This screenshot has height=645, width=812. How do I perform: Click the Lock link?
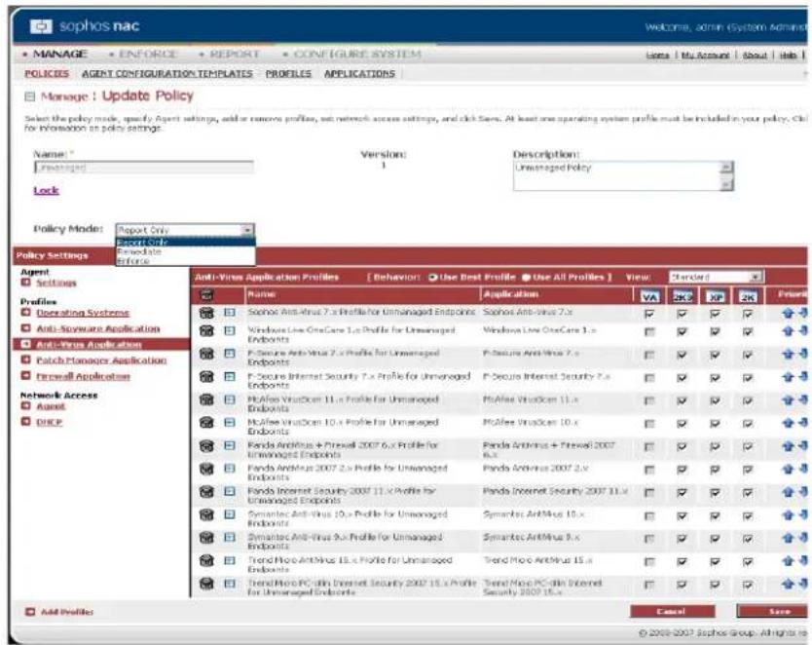46,190
